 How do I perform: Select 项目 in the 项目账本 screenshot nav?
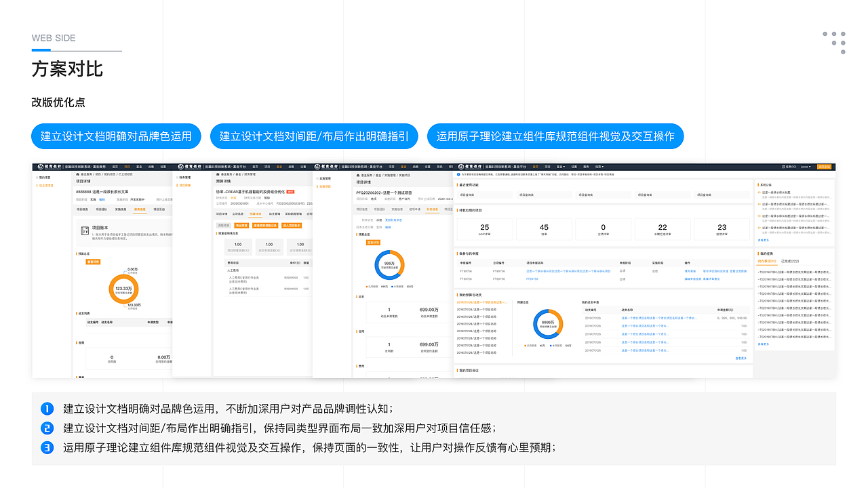click(x=127, y=166)
